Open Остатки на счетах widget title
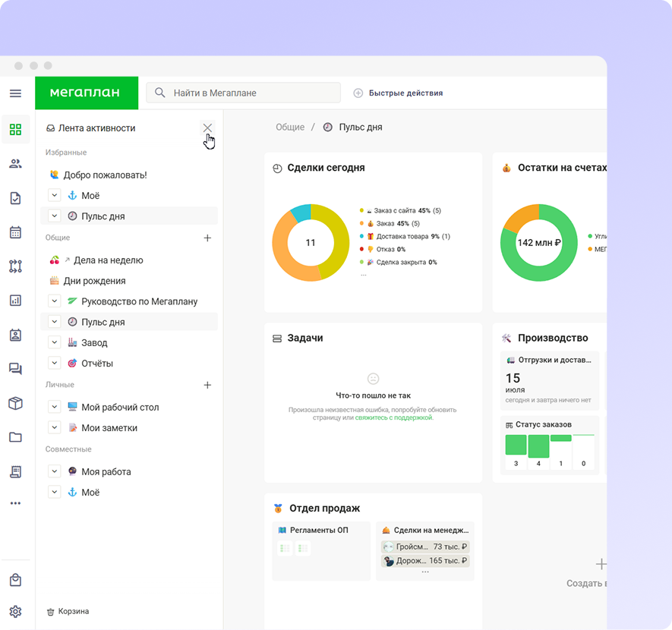 point(562,168)
